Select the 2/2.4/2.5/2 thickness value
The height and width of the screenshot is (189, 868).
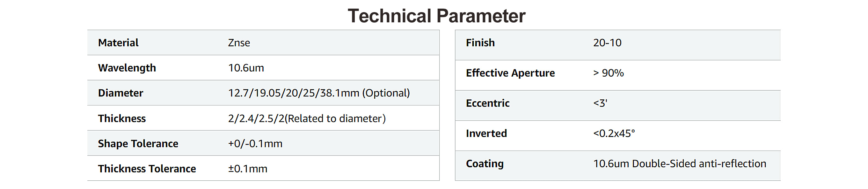(307, 118)
